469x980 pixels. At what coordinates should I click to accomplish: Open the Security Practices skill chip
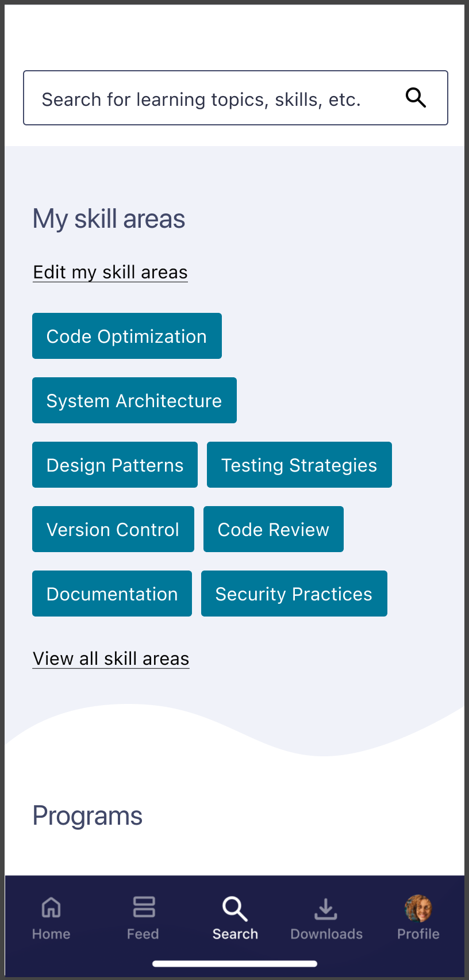pos(294,594)
